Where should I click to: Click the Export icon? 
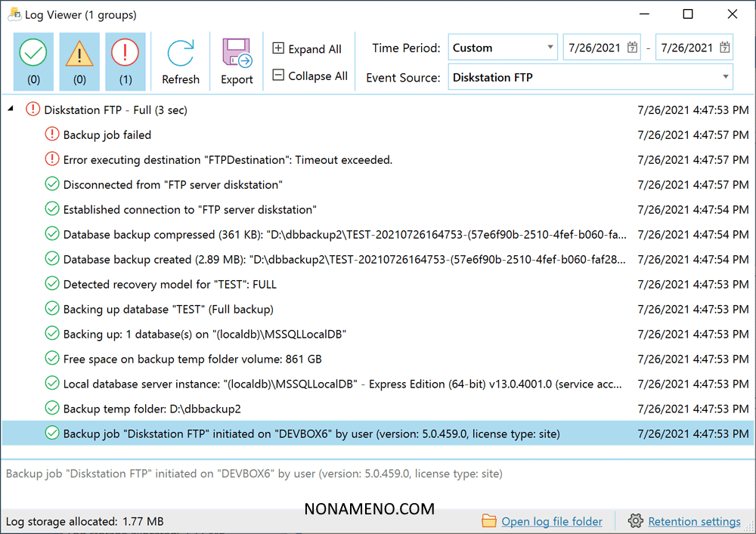click(x=237, y=54)
